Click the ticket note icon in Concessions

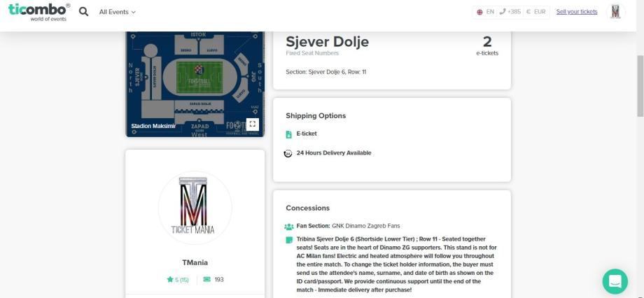289,239
